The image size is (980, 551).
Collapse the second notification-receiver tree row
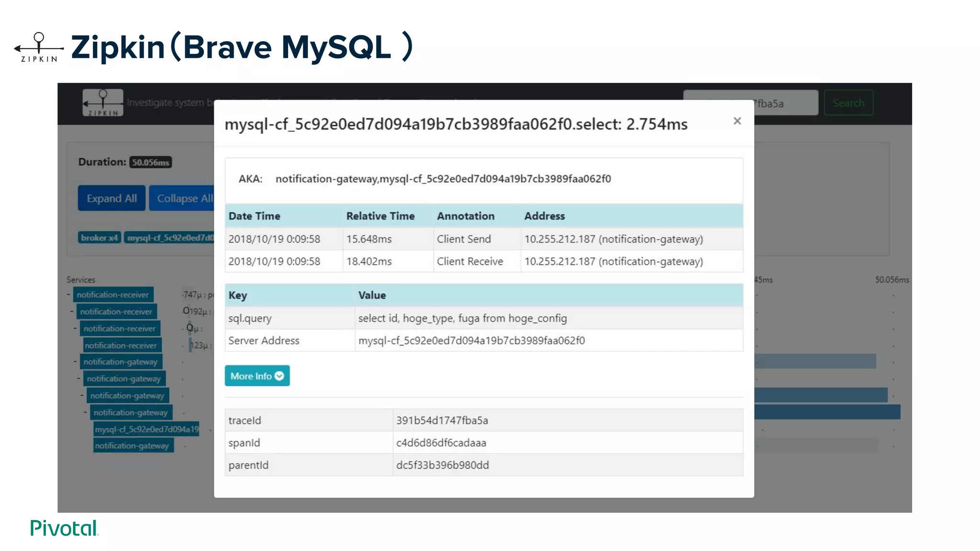[x=72, y=311]
